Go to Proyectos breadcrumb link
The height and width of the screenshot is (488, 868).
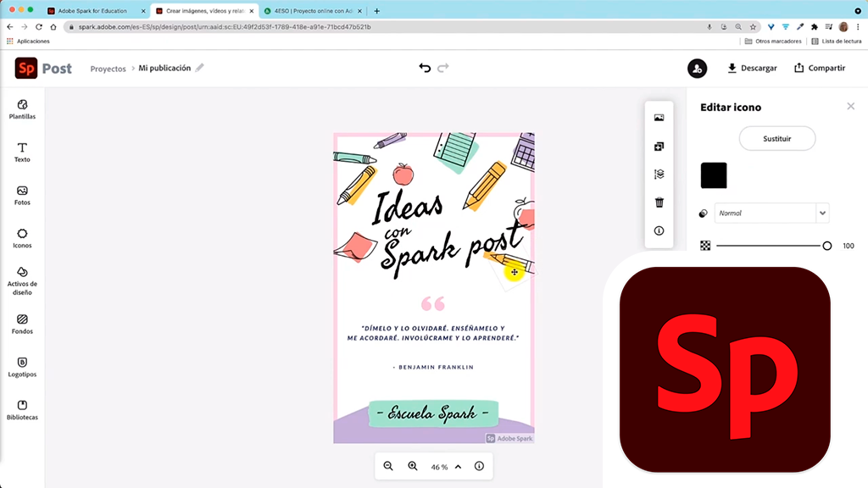(x=108, y=69)
